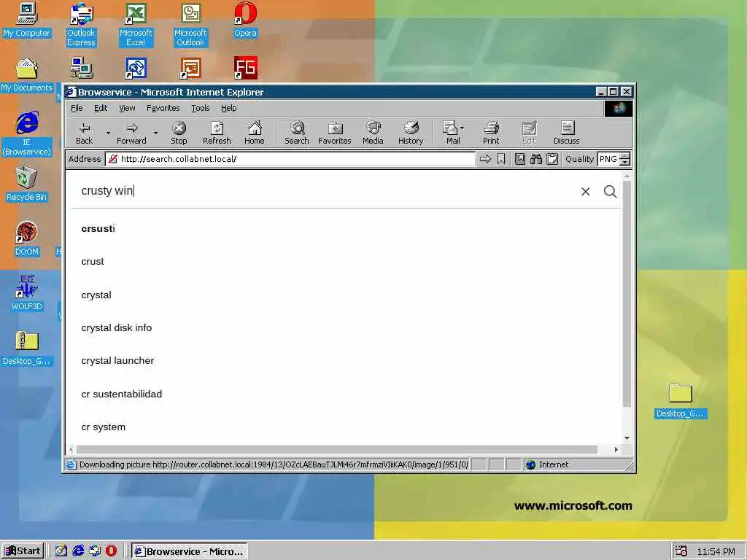
Task: Click the binoculars find icon
Action: coord(536,159)
